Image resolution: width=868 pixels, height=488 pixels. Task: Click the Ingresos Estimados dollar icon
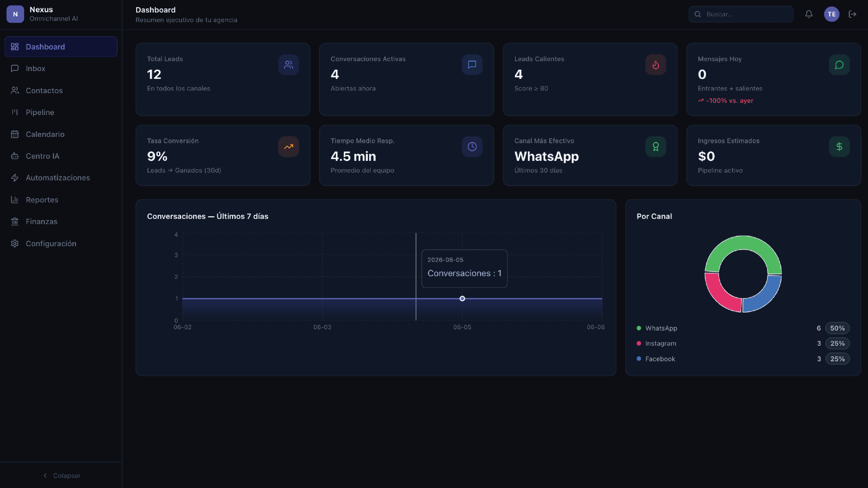(839, 147)
